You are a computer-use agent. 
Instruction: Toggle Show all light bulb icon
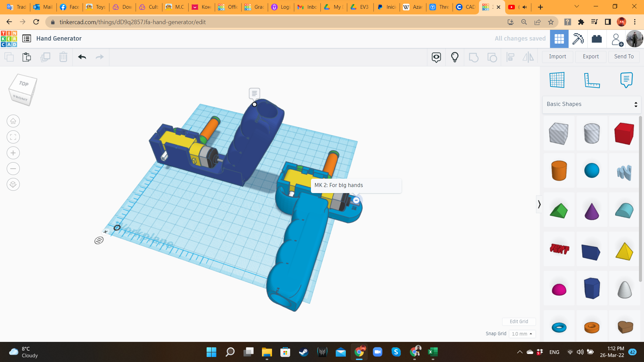455,57
